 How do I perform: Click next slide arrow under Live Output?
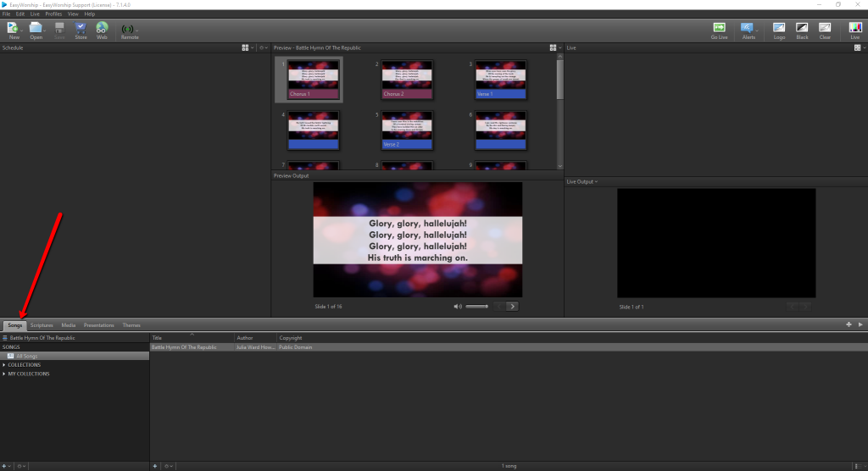(806, 307)
